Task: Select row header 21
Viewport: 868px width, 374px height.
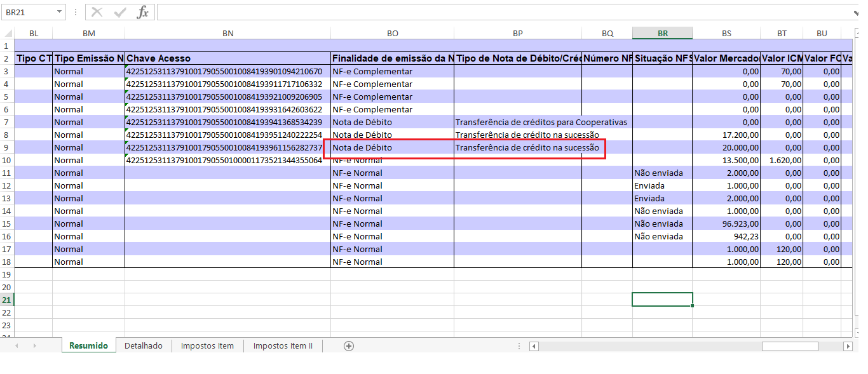Action: [x=6, y=300]
